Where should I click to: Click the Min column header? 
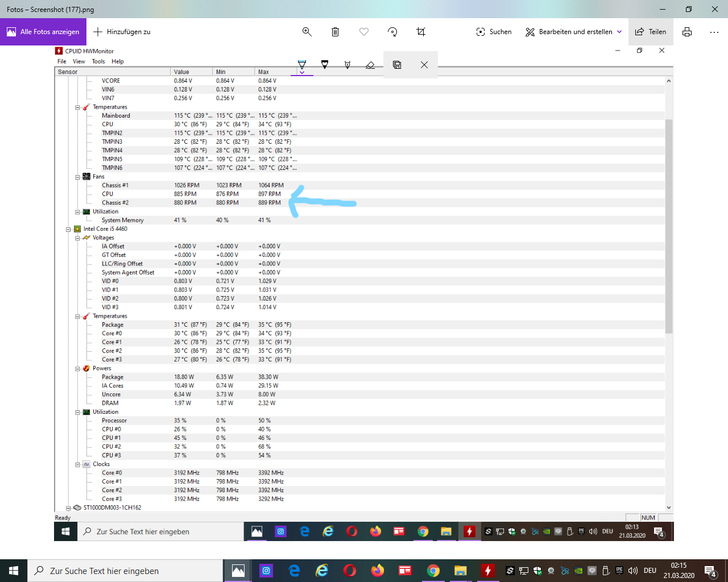coord(234,72)
